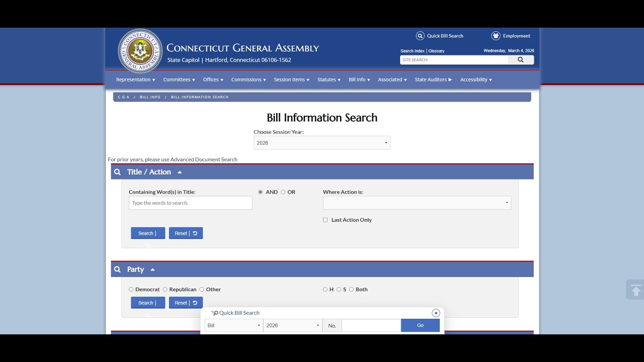The height and width of the screenshot is (362, 644).
Task: Open the Bill Info menu
Action: pyautogui.click(x=359, y=79)
